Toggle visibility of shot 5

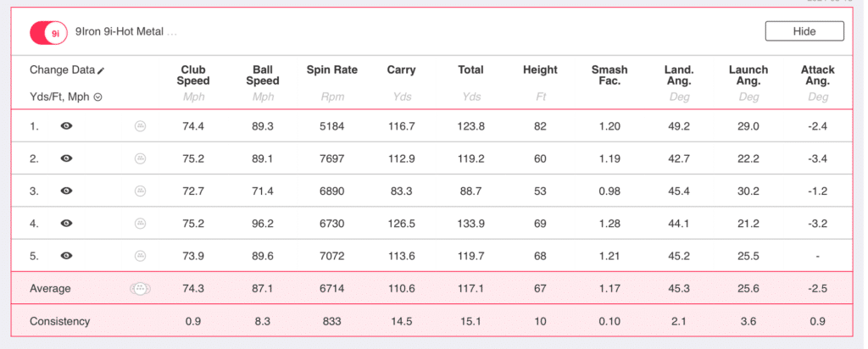tap(66, 256)
